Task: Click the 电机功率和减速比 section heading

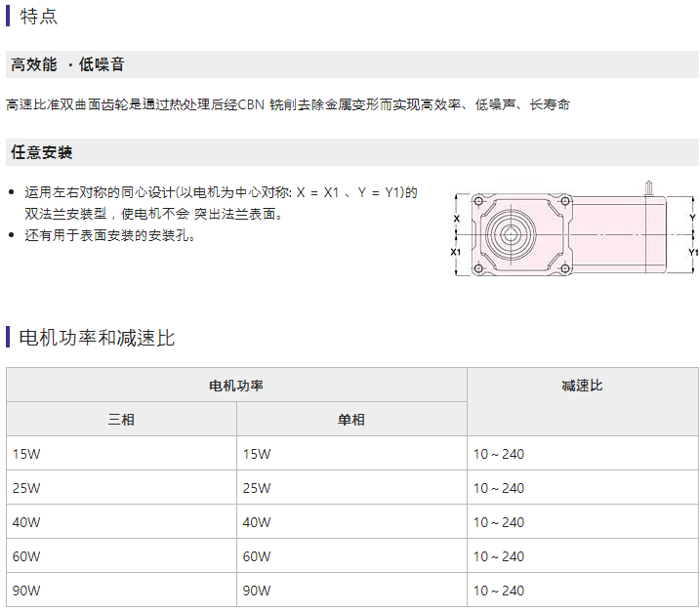Action: click(x=97, y=338)
